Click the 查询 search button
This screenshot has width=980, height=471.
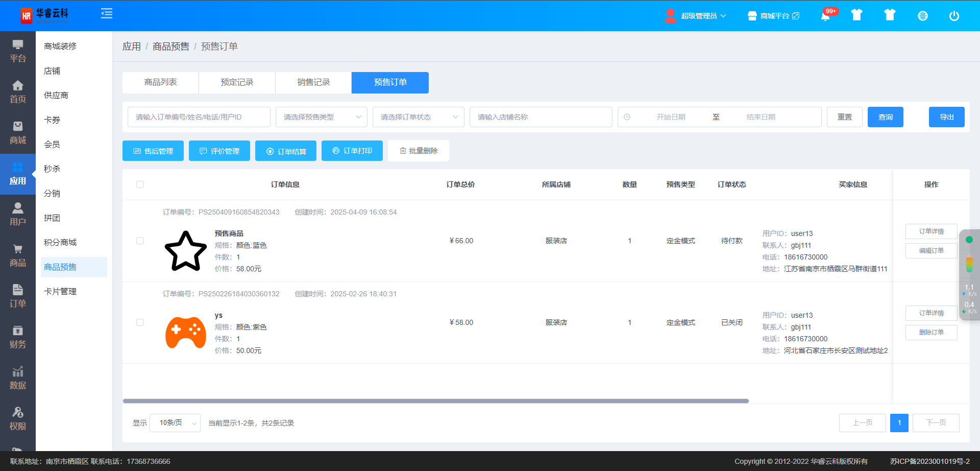pos(885,117)
